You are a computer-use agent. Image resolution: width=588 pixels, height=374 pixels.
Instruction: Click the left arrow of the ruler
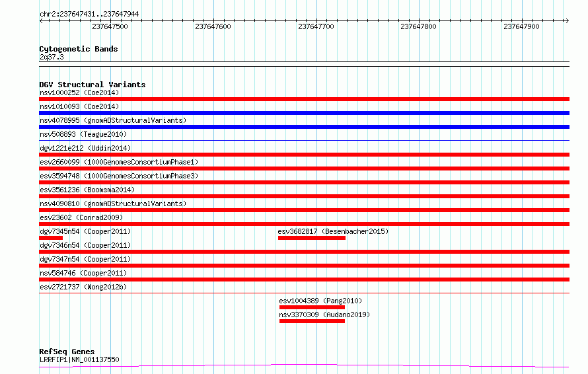(41, 21)
